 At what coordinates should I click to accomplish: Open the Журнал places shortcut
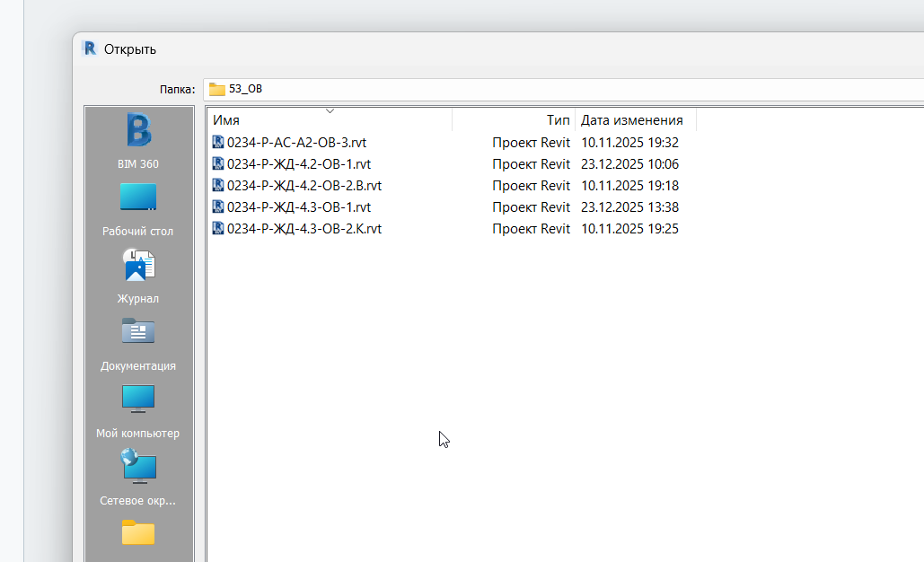tap(138, 277)
